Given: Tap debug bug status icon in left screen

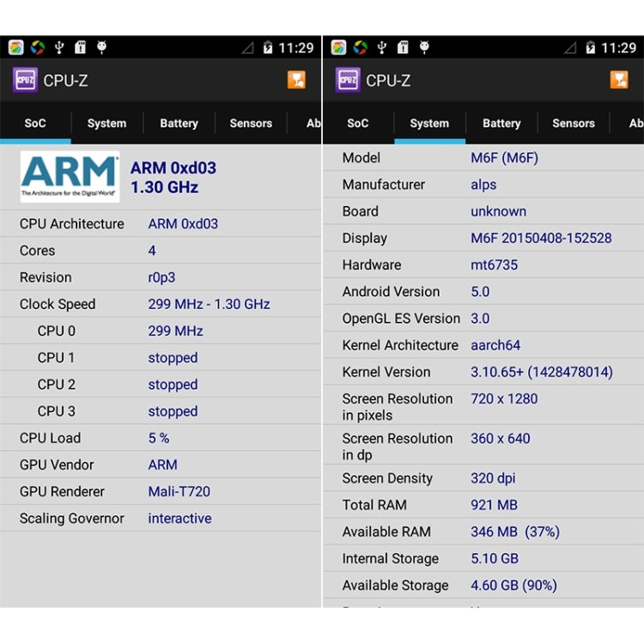Looking at the screenshot, I should click(101, 47).
